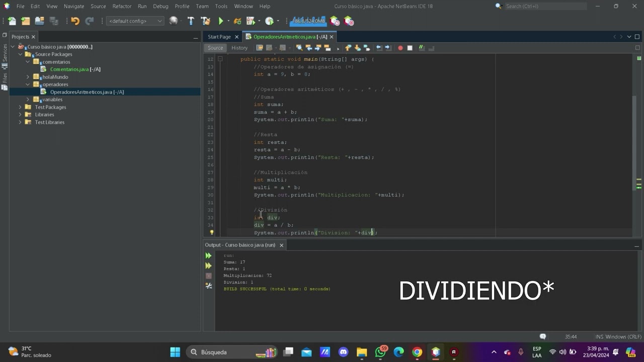Click the Save All toolbar icon

[53, 21]
